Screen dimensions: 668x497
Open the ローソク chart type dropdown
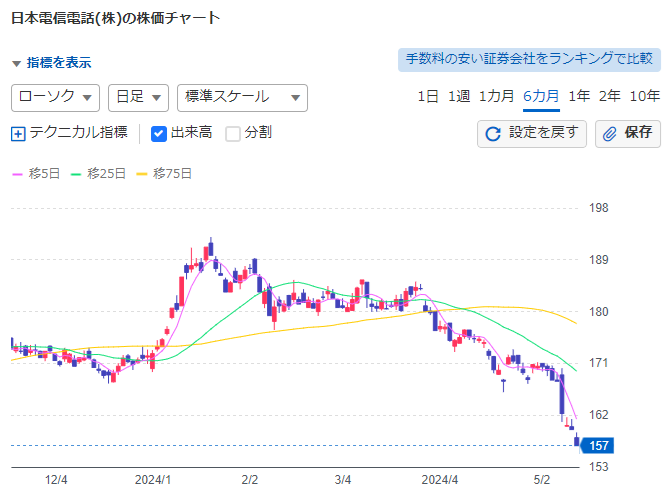click(55, 97)
